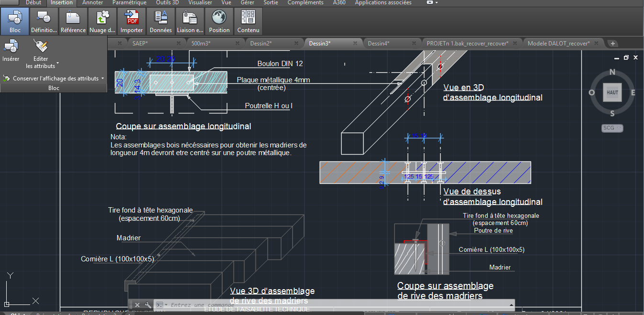Open the Définition de bloc ribbon panel

44,21
